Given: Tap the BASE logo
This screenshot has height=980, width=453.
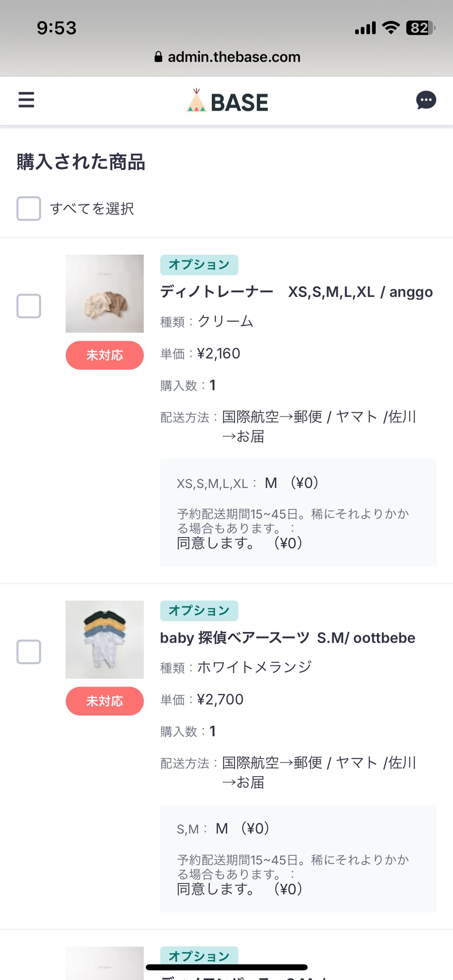Looking at the screenshot, I should pyautogui.click(x=227, y=101).
